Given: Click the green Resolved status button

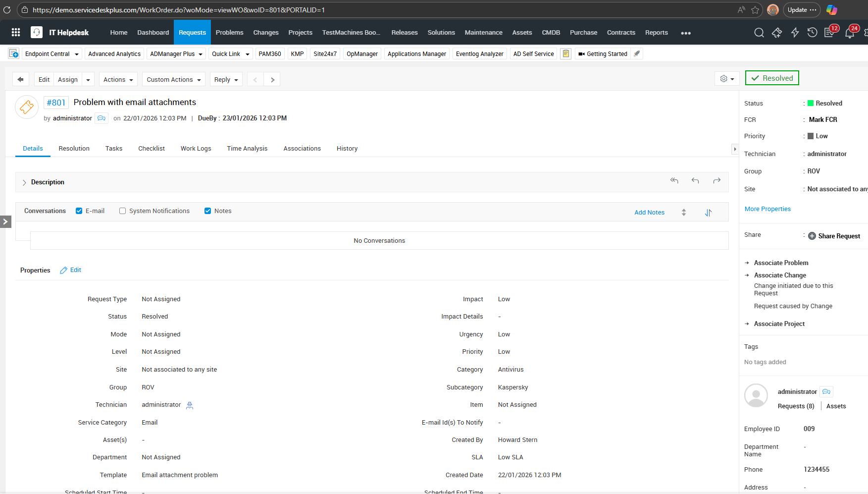Looking at the screenshot, I should pyautogui.click(x=772, y=78).
